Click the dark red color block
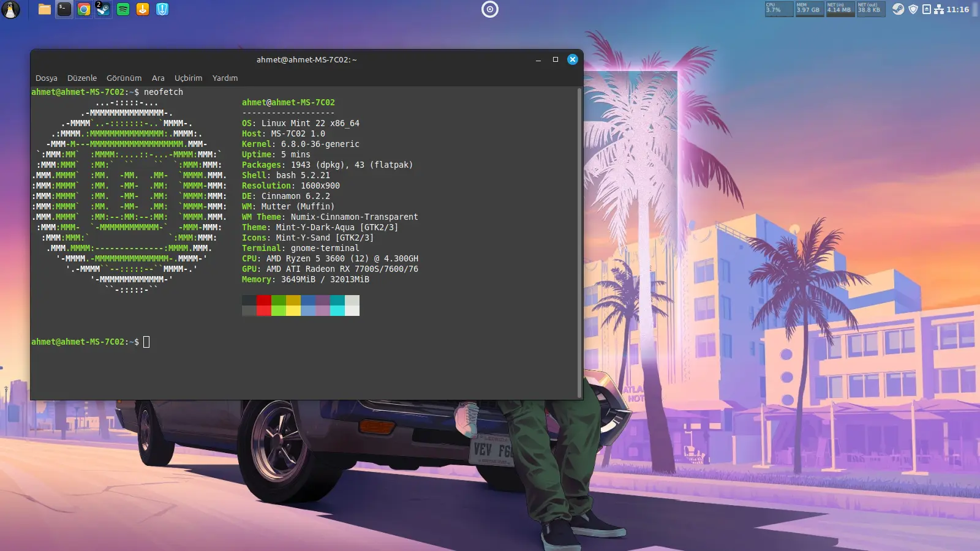The width and height of the screenshot is (980, 551). [264, 300]
